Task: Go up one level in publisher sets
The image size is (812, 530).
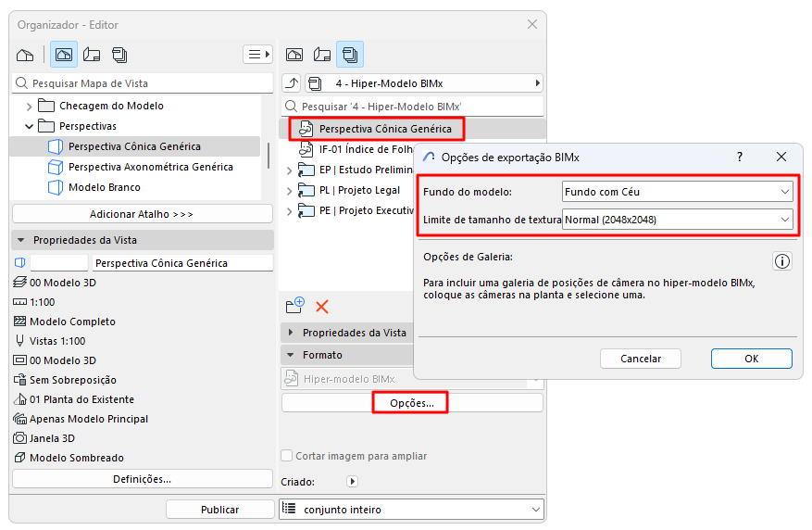Action: coord(292,82)
